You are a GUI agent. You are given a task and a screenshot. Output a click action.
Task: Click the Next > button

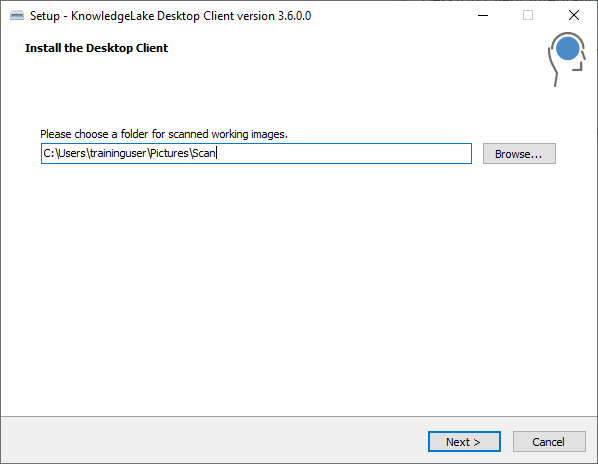[464, 442]
